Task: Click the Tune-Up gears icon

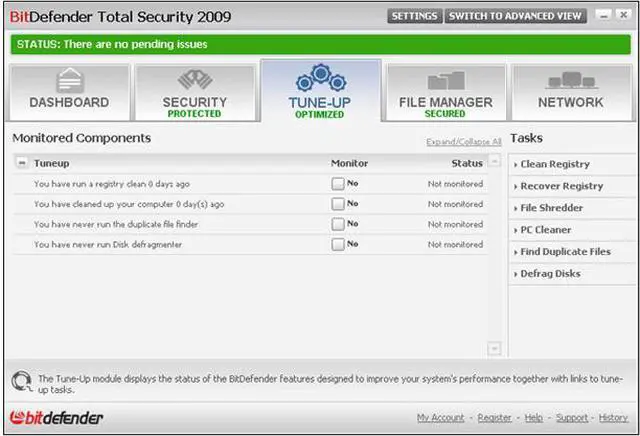Action: 319,78
